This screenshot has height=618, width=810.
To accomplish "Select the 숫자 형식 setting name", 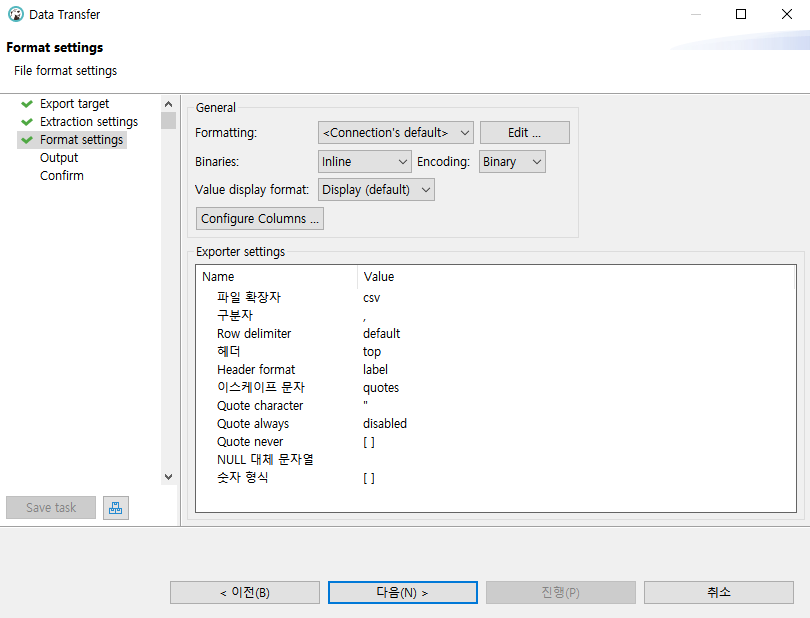I will tap(242, 477).
